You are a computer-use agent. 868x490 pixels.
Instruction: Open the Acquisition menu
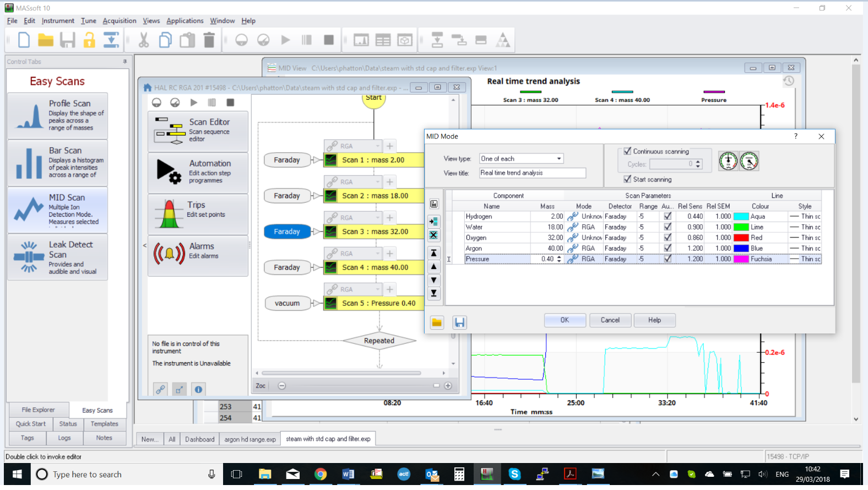(x=120, y=21)
